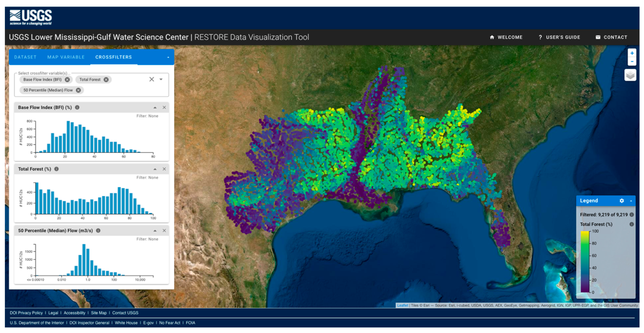Minimize the crossfilters control panel

[x=168, y=57]
